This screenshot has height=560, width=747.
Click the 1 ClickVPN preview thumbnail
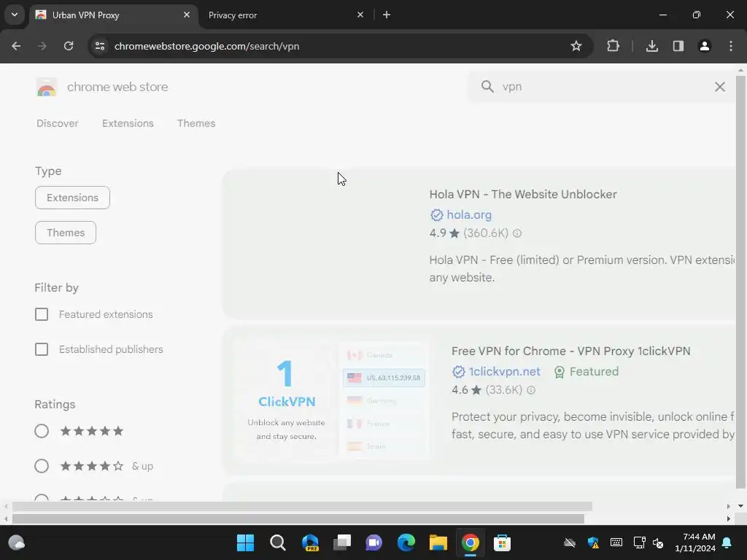(332, 400)
